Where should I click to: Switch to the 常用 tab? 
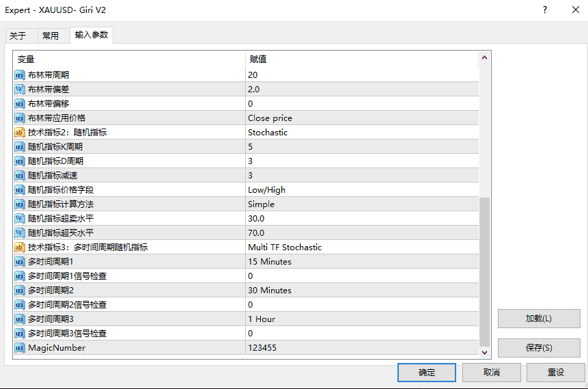51,36
